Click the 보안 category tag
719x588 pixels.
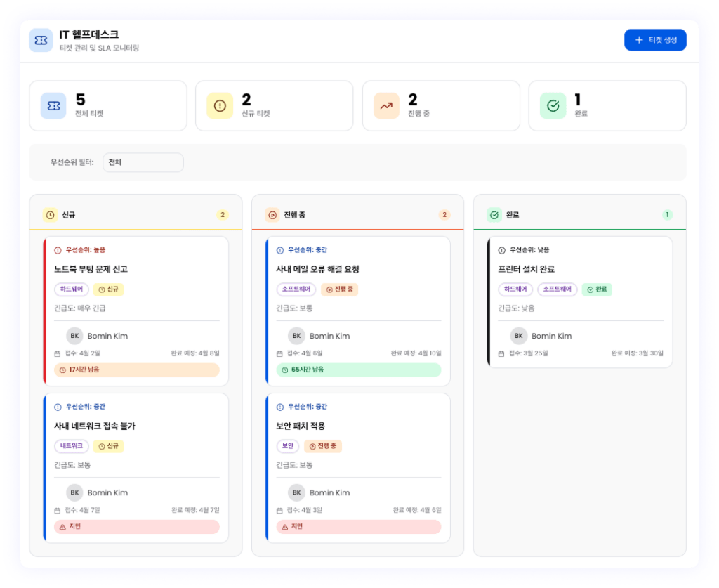pos(288,446)
